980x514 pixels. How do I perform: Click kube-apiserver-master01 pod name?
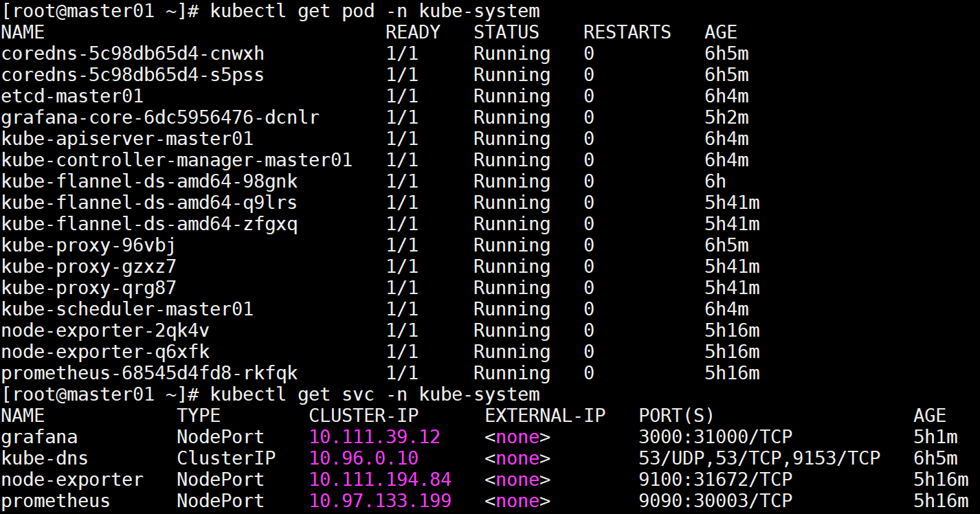(127, 139)
